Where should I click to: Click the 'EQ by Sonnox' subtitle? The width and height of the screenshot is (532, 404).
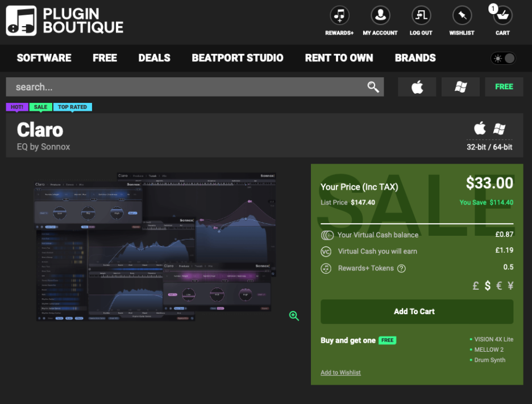43,147
